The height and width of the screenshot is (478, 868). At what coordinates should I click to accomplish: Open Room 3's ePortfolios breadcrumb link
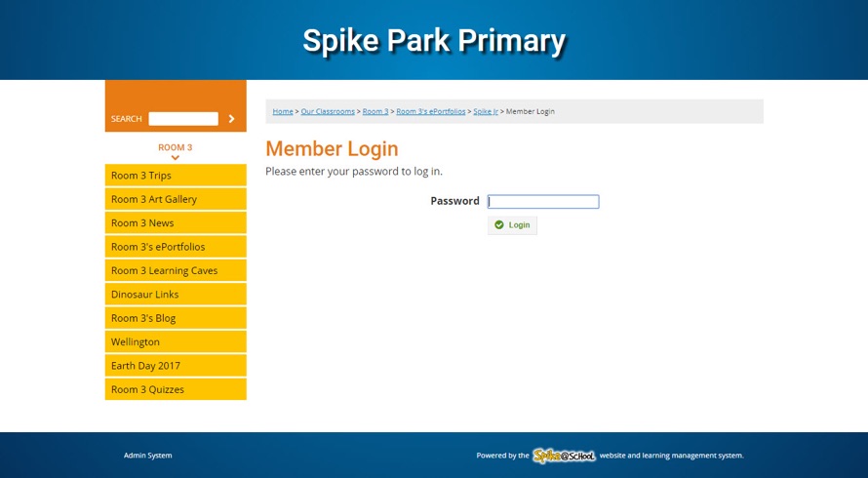click(x=431, y=111)
